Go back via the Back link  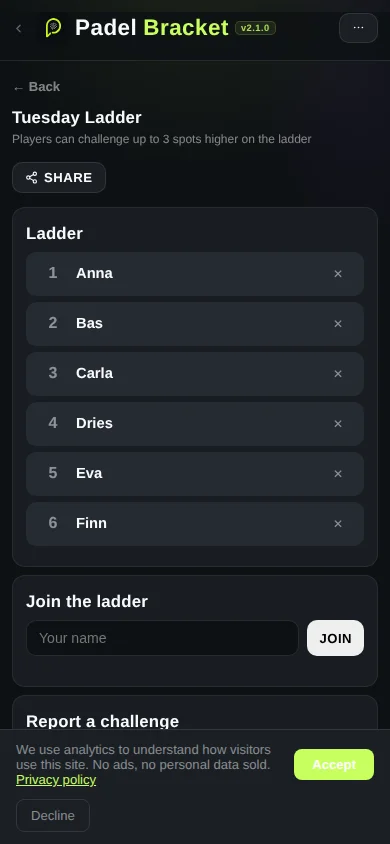click(36, 87)
